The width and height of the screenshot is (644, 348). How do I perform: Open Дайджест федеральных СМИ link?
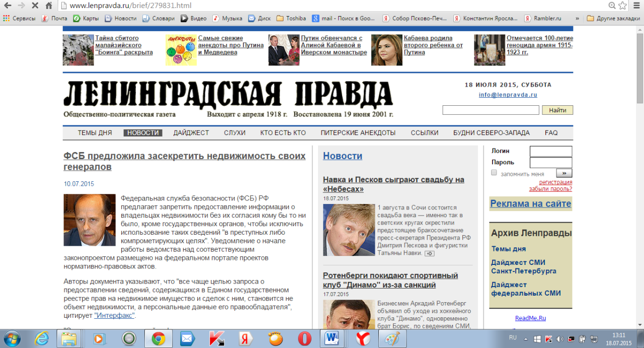[526, 289]
